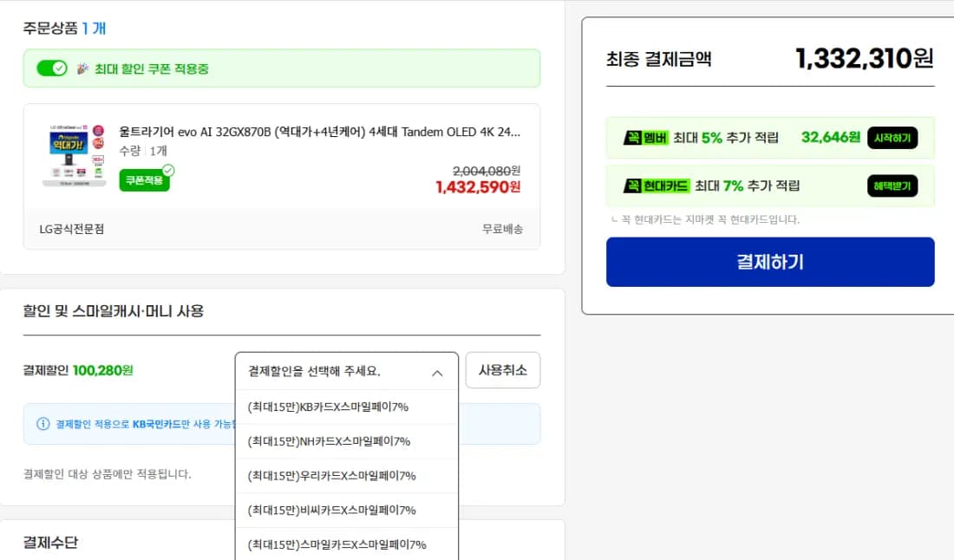Select 비씨카드X스마일페이7% option
Viewport: 954px width, 560px height.
pyautogui.click(x=347, y=510)
